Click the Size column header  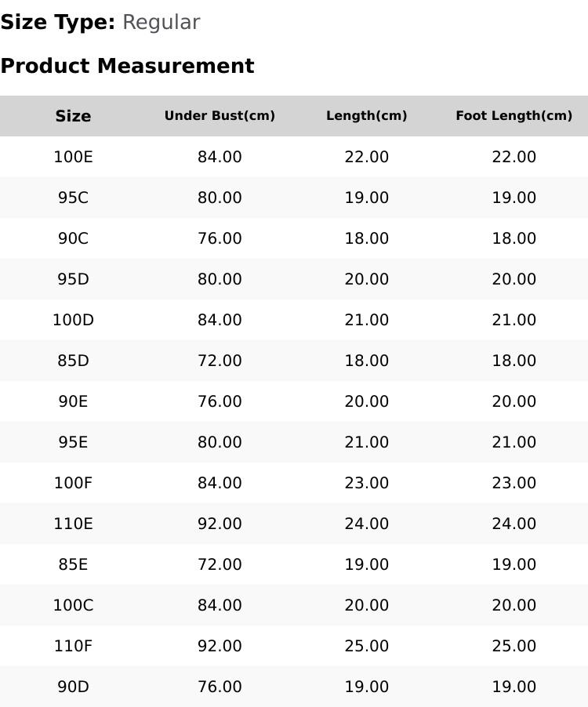[x=73, y=116]
